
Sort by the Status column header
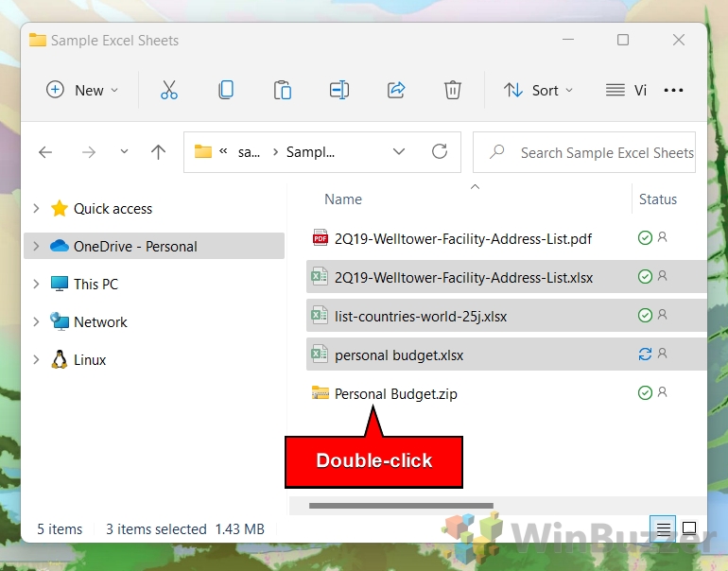pos(658,199)
